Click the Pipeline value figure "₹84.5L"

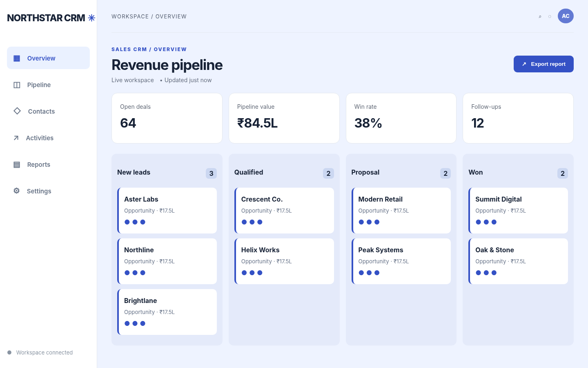tap(257, 123)
